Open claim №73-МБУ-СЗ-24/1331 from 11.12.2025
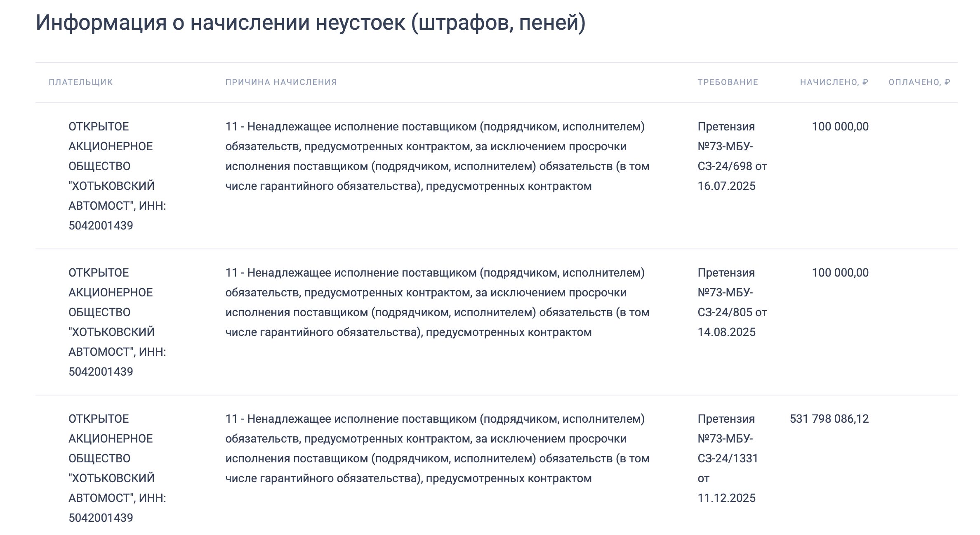980x535 pixels. 728,458
